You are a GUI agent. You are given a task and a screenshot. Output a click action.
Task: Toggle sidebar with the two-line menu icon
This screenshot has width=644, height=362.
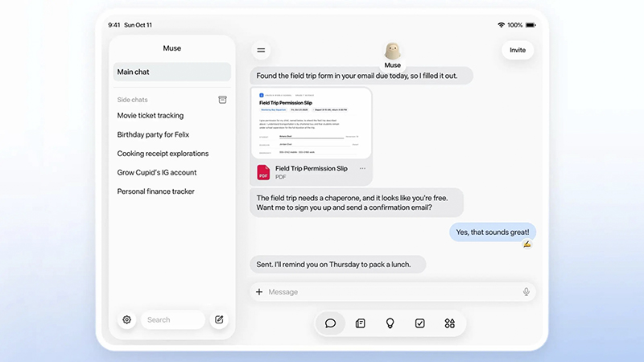click(261, 51)
